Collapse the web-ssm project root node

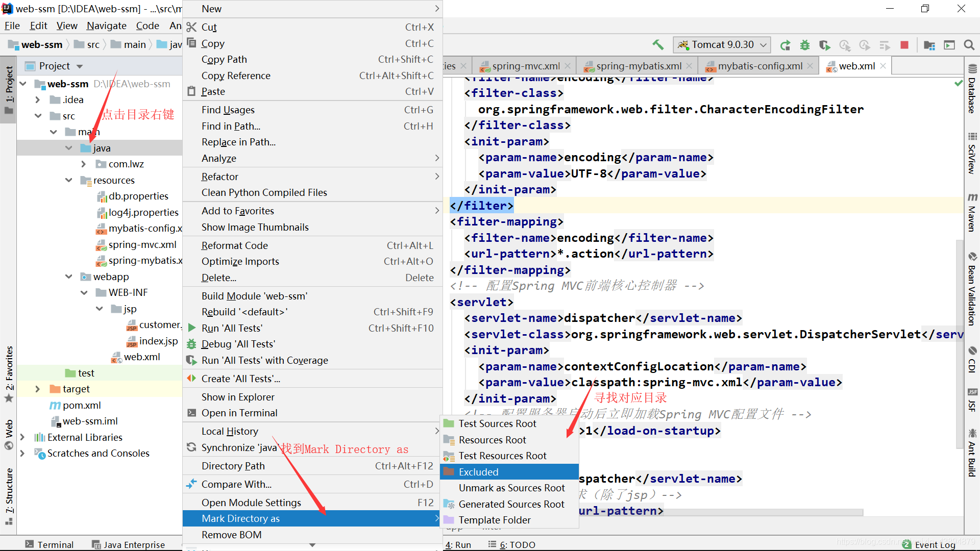point(23,83)
